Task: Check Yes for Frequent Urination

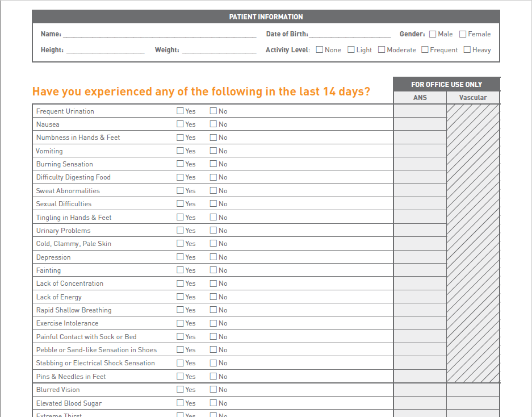Action: [180, 111]
